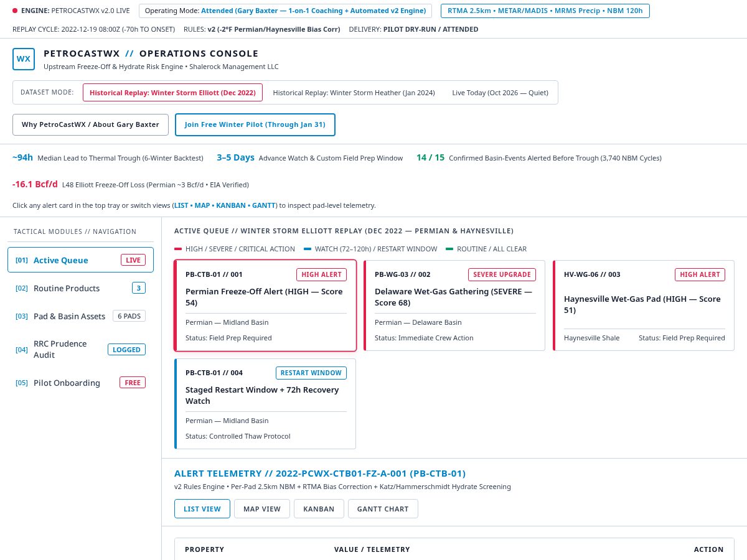Screen dimensions: 747x560
Task: Click DELIVERY PILOT DRY-RUN / ATTENDED text
Action: (414, 29)
